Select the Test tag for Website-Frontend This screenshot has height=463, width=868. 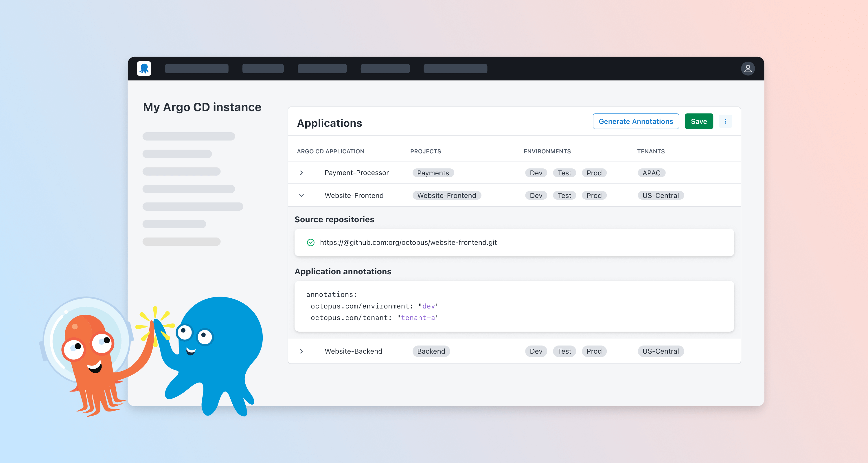564,195
